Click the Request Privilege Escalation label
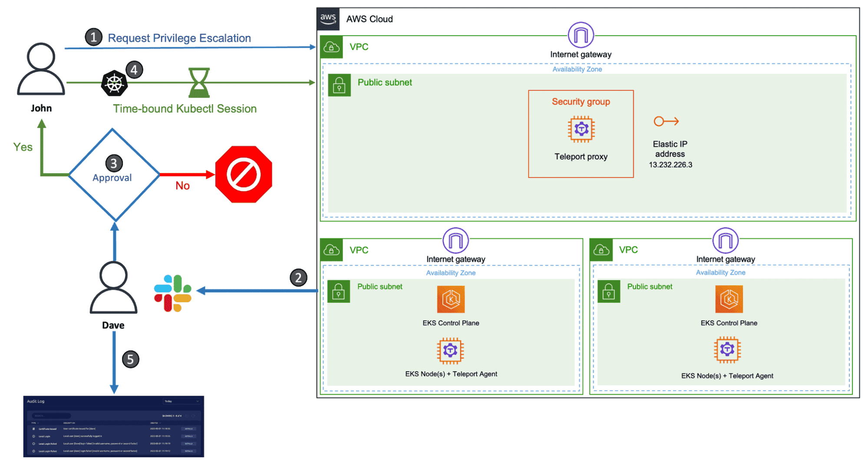Screen dimensions: 868x465 tap(179, 38)
